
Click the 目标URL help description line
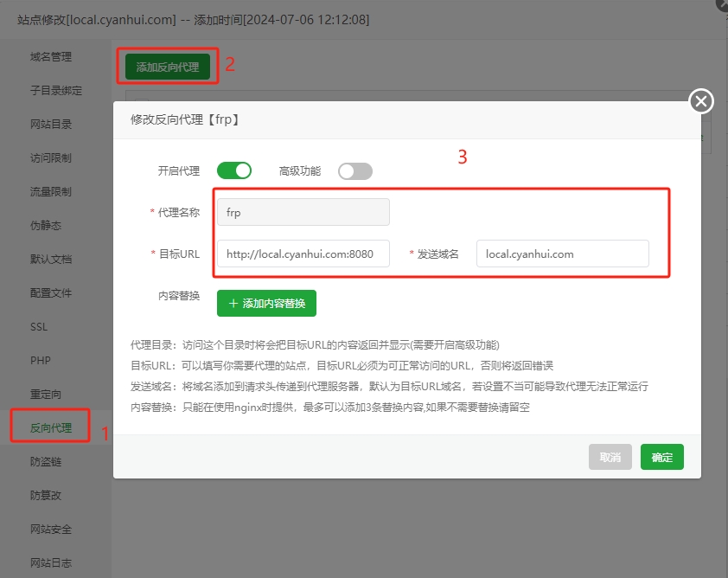[342, 366]
